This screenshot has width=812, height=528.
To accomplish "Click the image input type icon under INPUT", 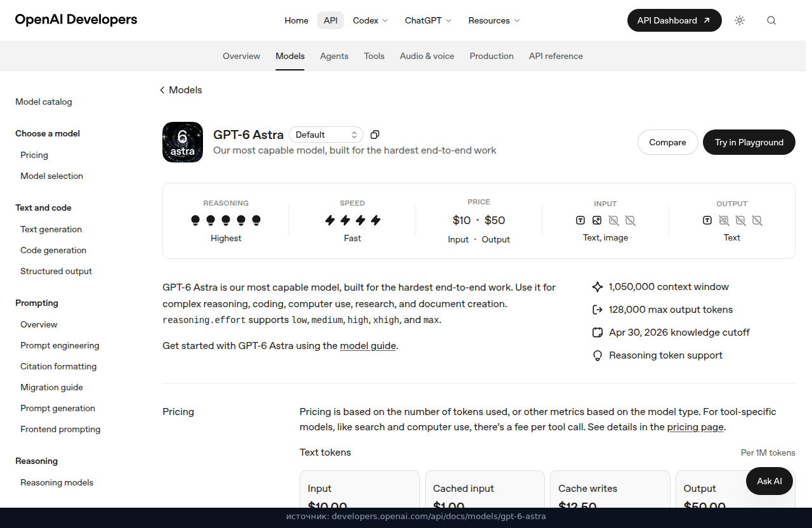I will [x=597, y=220].
